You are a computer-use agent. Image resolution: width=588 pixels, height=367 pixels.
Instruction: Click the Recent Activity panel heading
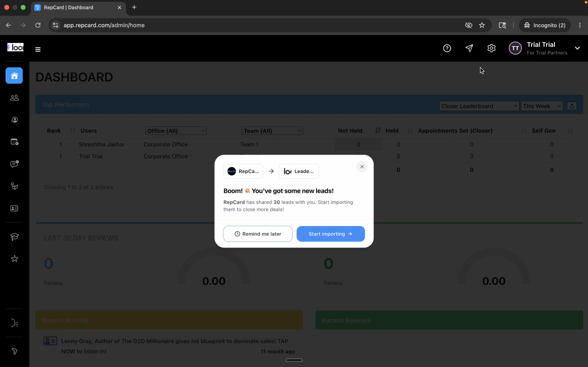65,320
